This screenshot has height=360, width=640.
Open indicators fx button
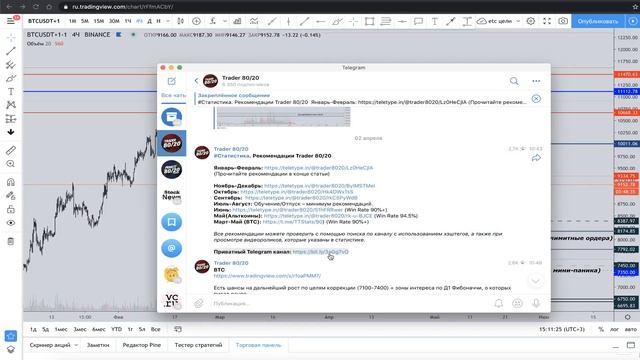213,21
